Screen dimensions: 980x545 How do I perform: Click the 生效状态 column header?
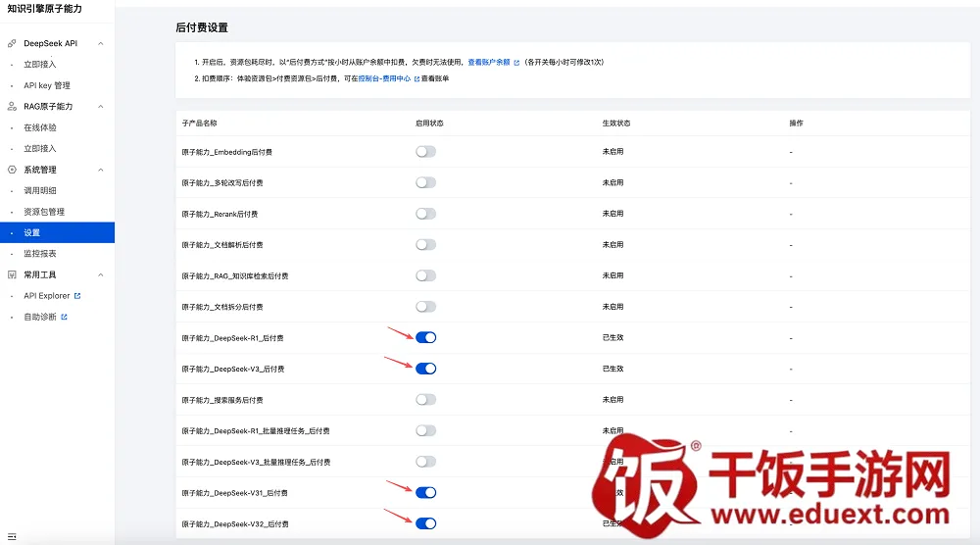pyautogui.click(x=616, y=124)
